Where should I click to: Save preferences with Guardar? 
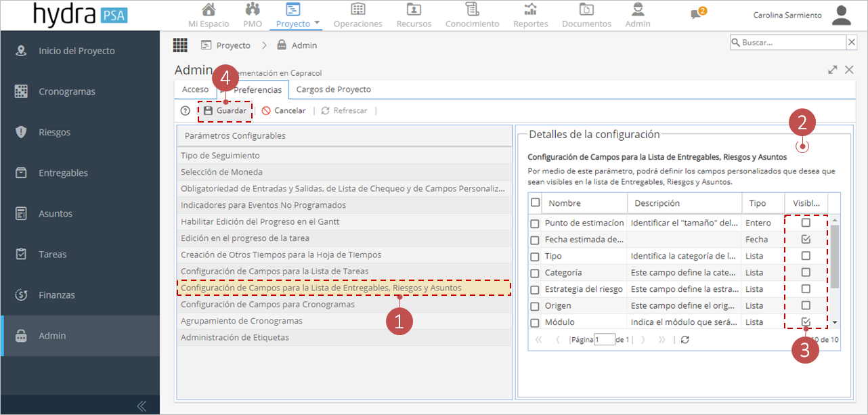tap(225, 111)
